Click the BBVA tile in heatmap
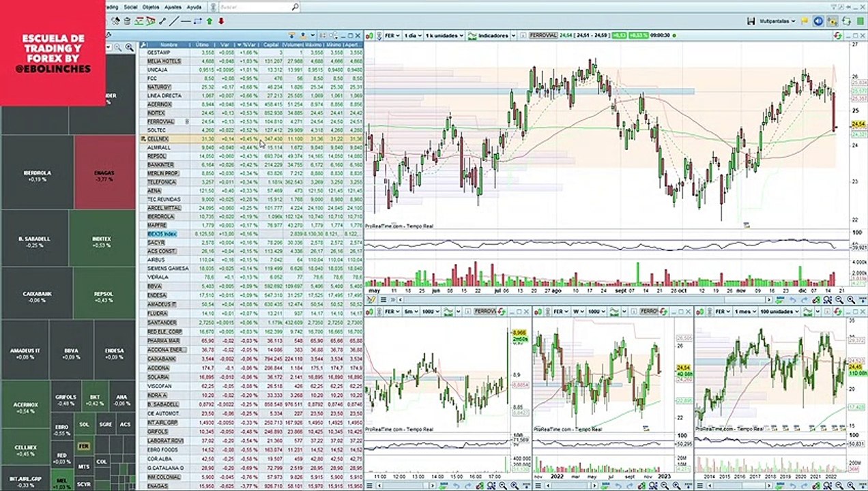Viewport: 868px width, 491px height. (72, 351)
